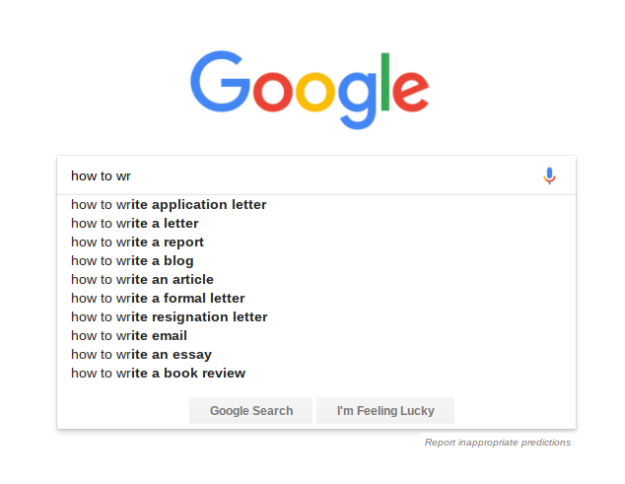Image resolution: width=625 pixels, height=484 pixels.
Task: Click the microphone voice search icon
Action: point(549,176)
